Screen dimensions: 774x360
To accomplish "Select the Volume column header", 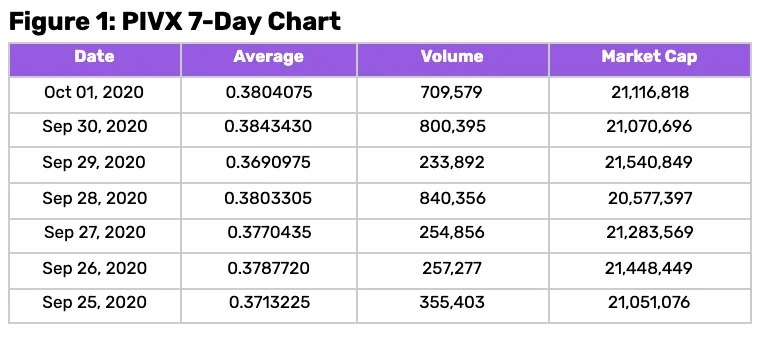I will [452, 56].
